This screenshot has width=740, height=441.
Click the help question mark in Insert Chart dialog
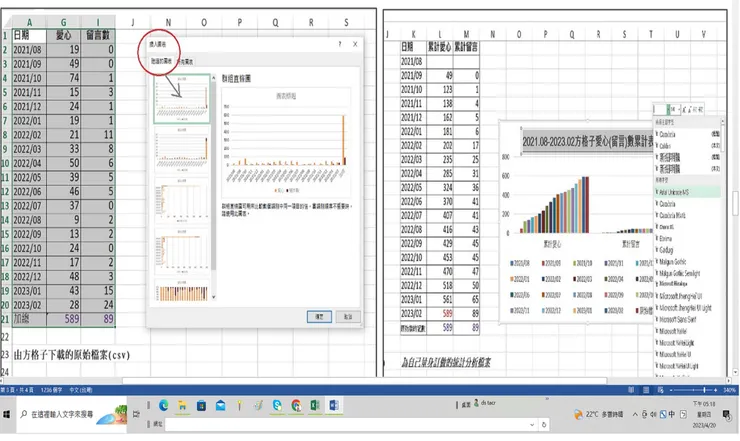point(340,44)
